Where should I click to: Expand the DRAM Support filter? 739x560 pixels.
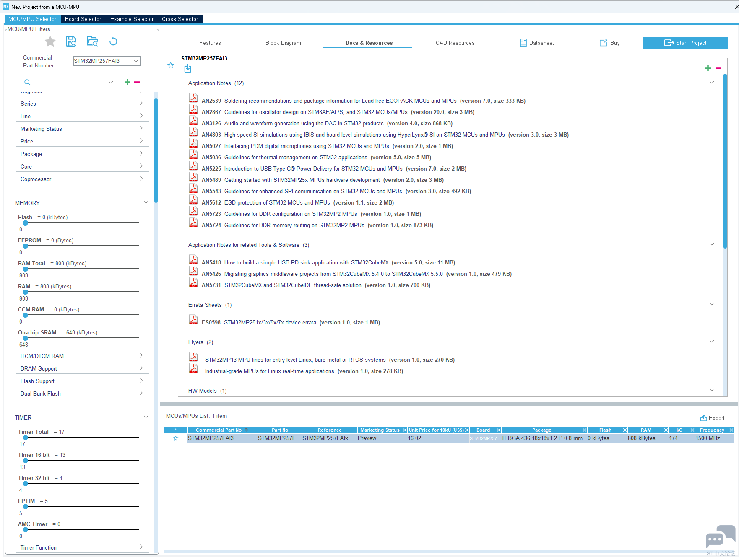(82, 368)
